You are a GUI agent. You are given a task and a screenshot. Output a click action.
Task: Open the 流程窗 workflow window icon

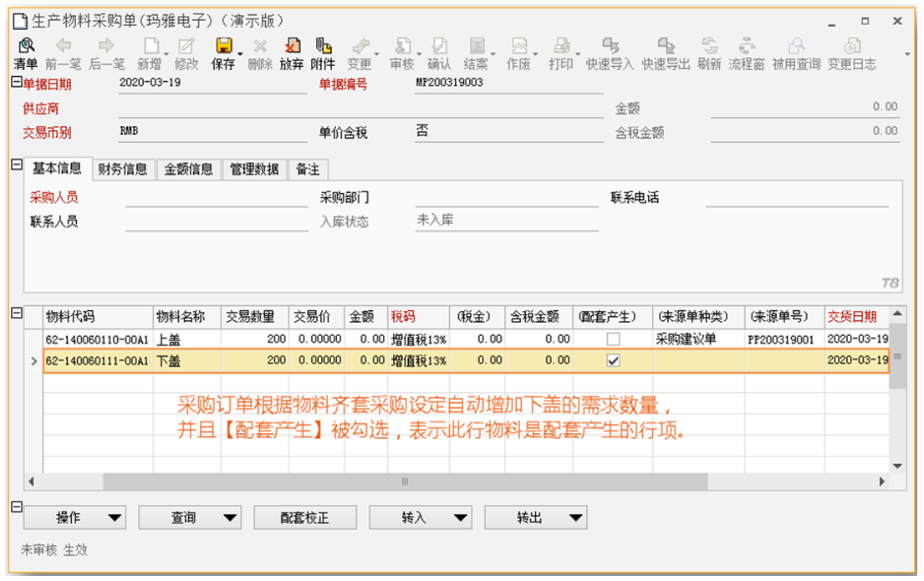tap(747, 54)
